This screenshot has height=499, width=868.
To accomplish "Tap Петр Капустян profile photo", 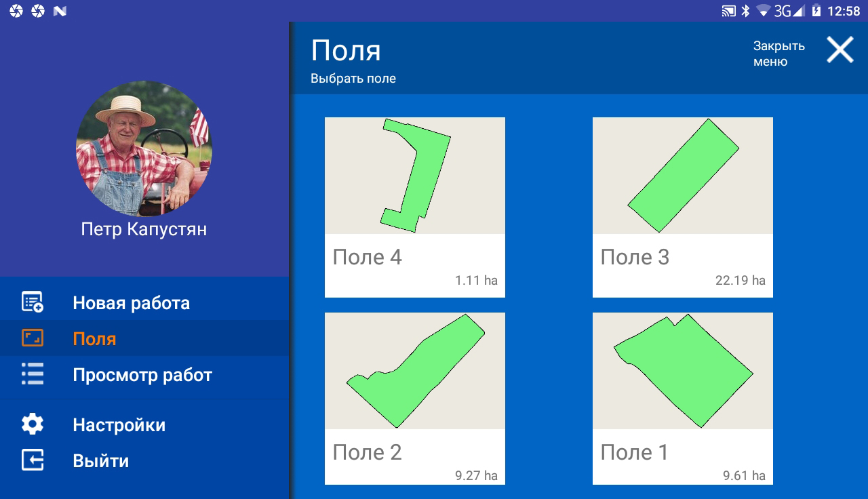I will tap(144, 148).
